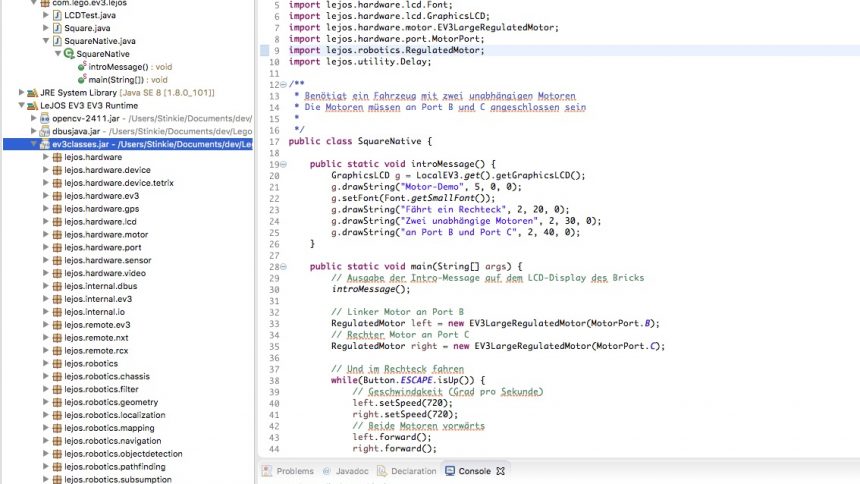
Task: Click the Declaration view icon
Action: (x=382, y=471)
